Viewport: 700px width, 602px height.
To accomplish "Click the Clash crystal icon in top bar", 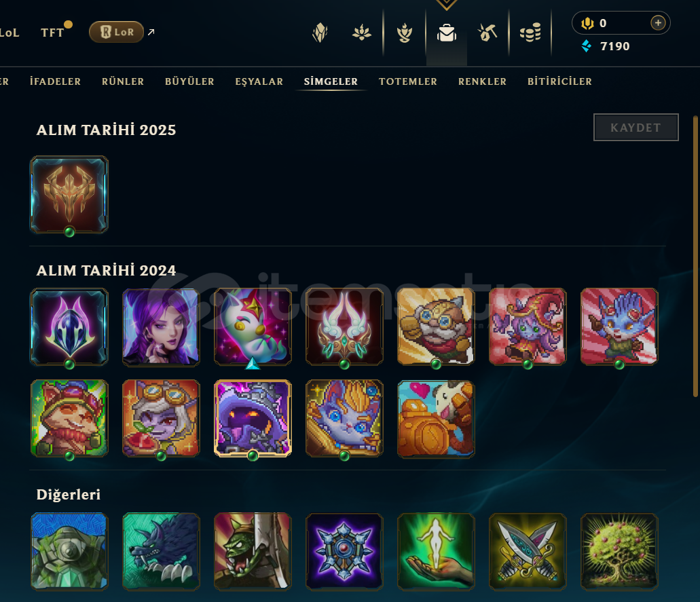I will 320,33.
